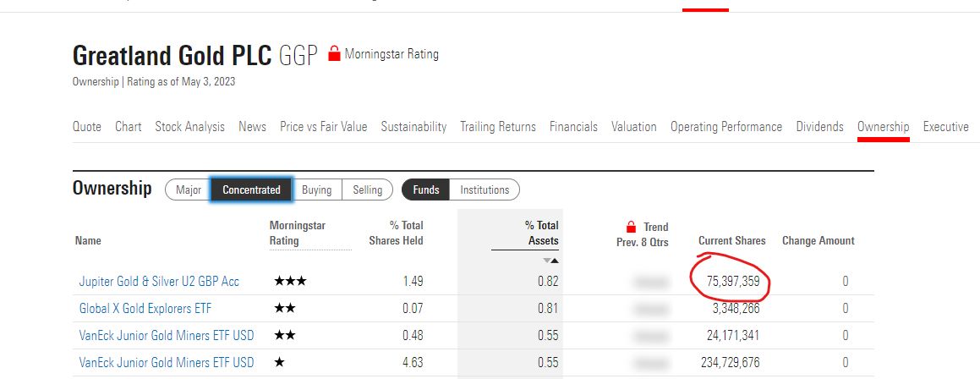Switch to the Chart tab
This screenshot has height=379, width=980.
[x=129, y=127]
